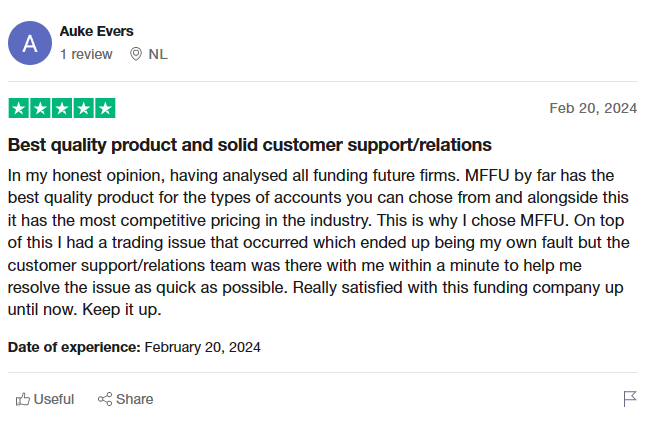Viewport: 660px width, 425px height.
Task: Click the first green rating star
Action: click(19, 108)
